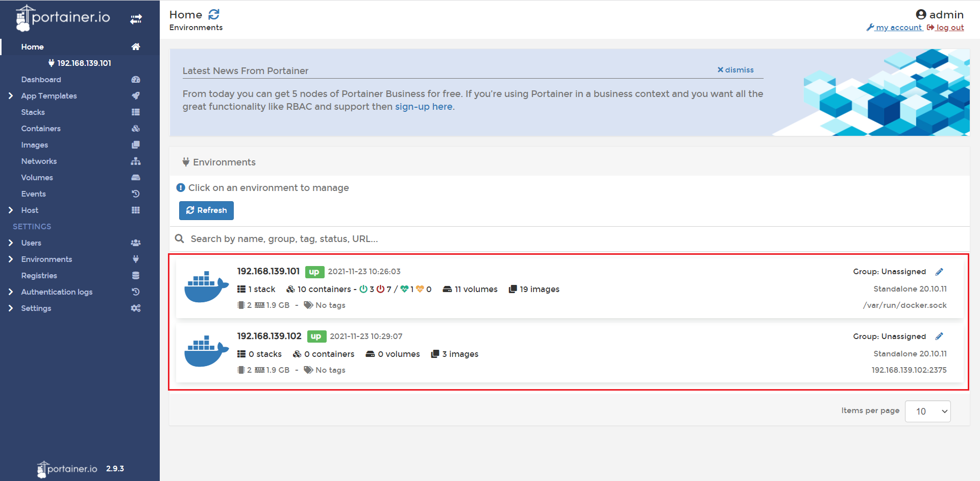Screen dimensions: 980x481
Task: Click the Settings cogs icon
Action: tap(136, 308)
